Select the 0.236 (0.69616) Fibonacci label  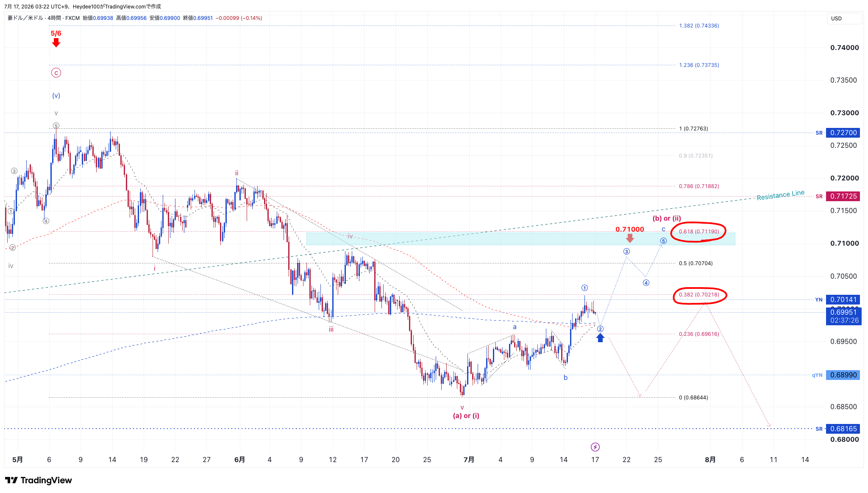point(699,334)
